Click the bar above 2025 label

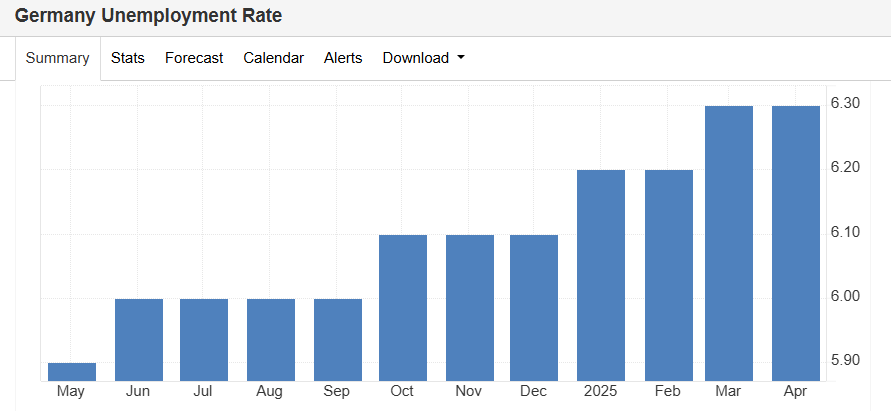tap(601, 276)
